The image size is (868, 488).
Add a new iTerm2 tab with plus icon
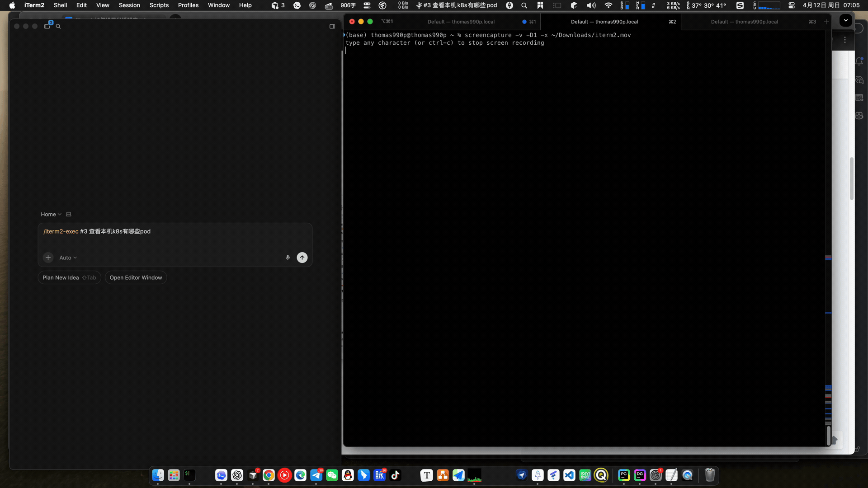pyautogui.click(x=826, y=22)
